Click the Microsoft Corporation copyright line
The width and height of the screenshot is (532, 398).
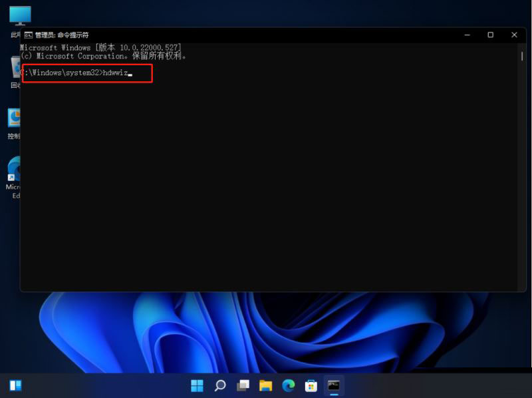tap(104, 56)
